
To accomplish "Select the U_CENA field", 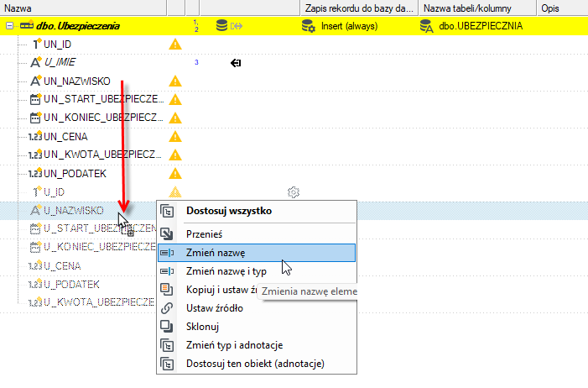I will pos(62,266).
